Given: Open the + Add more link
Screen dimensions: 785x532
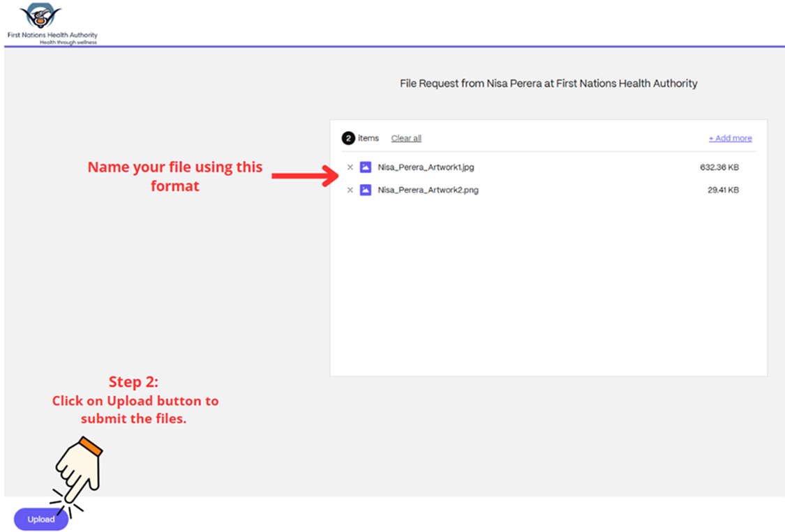Looking at the screenshot, I should pyautogui.click(x=730, y=138).
